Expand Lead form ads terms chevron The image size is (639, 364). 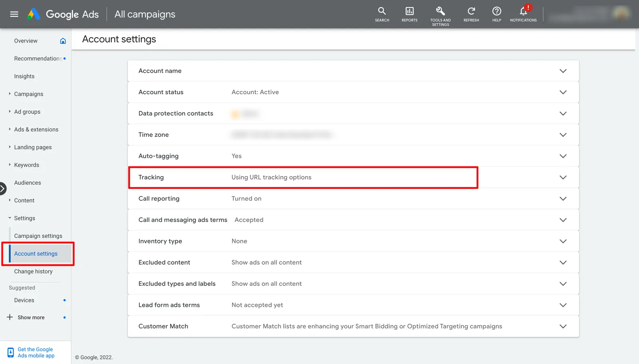(x=563, y=305)
